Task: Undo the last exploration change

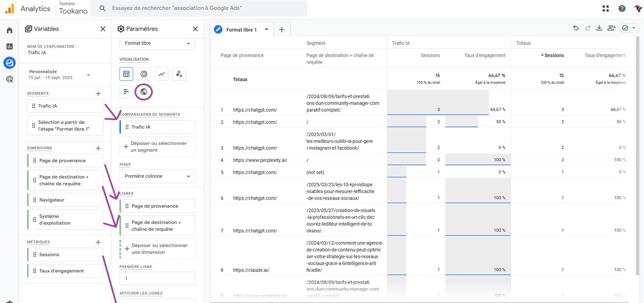Action: tap(576, 28)
